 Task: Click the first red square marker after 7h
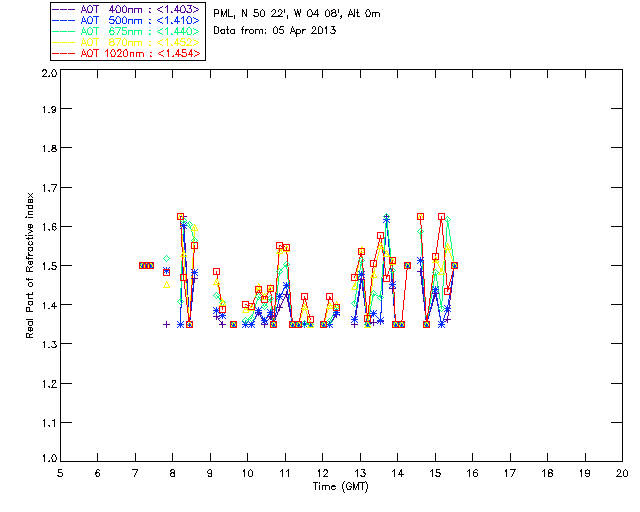pos(142,265)
